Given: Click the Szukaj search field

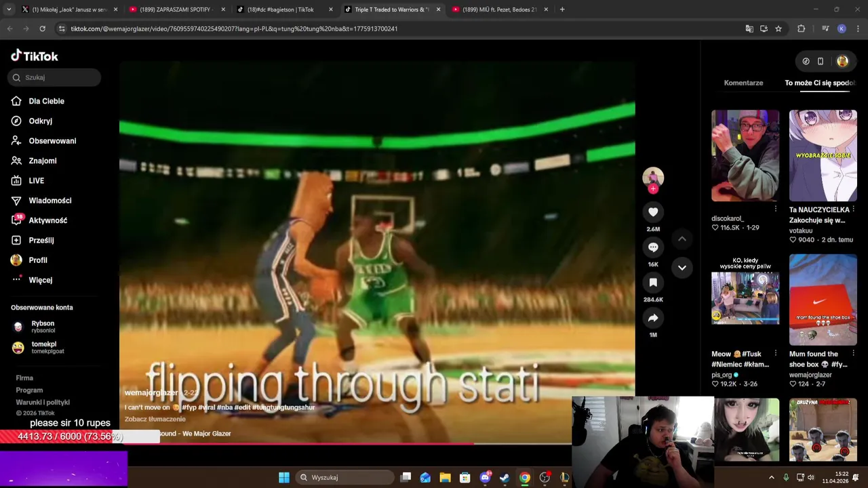Looking at the screenshot, I should pyautogui.click(x=54, y=77).
